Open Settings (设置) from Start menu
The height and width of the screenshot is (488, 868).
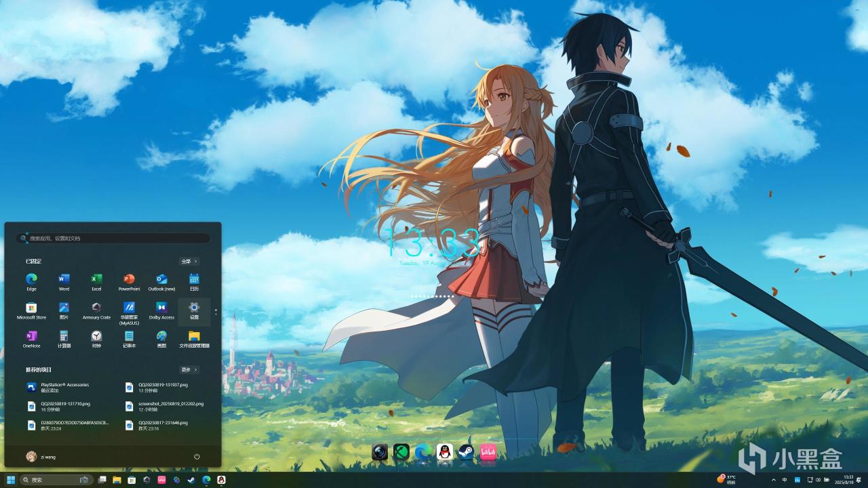(x=194, y=312)
